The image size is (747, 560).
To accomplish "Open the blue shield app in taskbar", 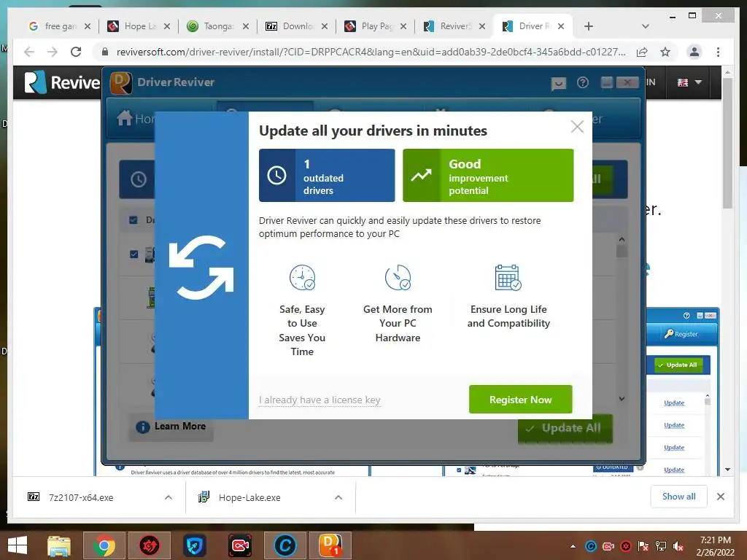I will (194, 545).
